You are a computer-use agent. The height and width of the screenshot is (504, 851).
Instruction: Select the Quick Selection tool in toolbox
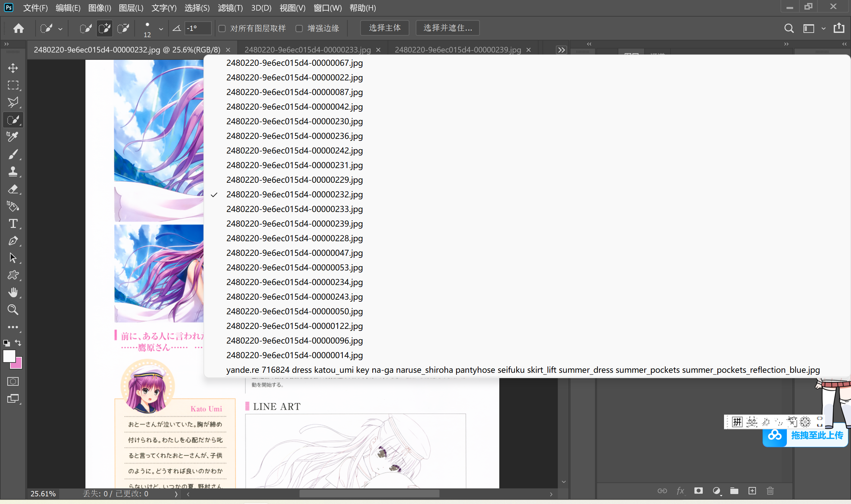pos(13,120)
